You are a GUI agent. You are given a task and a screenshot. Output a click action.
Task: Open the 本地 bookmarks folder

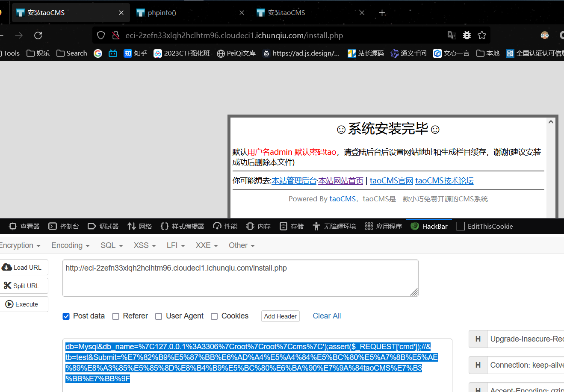488,53
